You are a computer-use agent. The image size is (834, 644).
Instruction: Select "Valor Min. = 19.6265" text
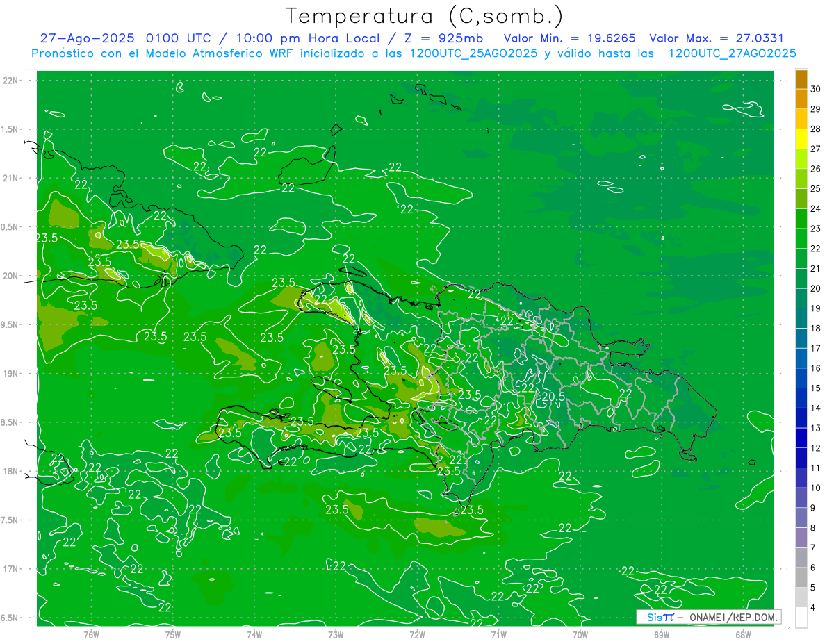(x=570, y=39)
